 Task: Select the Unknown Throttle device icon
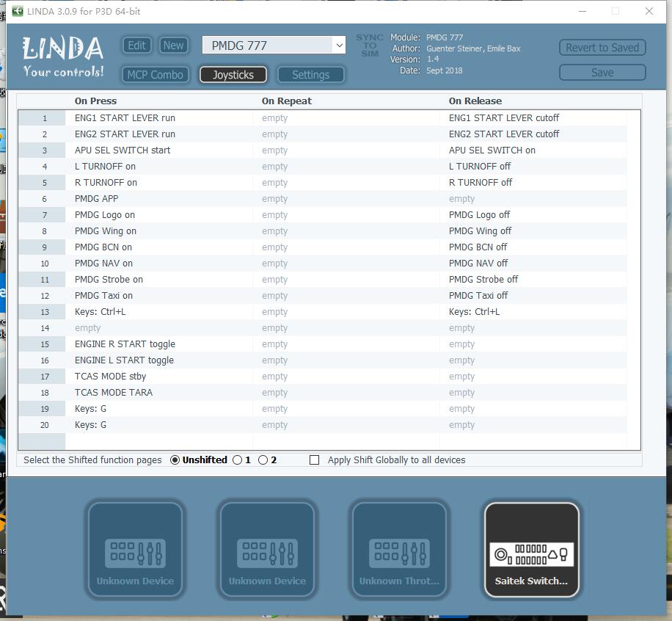click(x=399, y=549)
